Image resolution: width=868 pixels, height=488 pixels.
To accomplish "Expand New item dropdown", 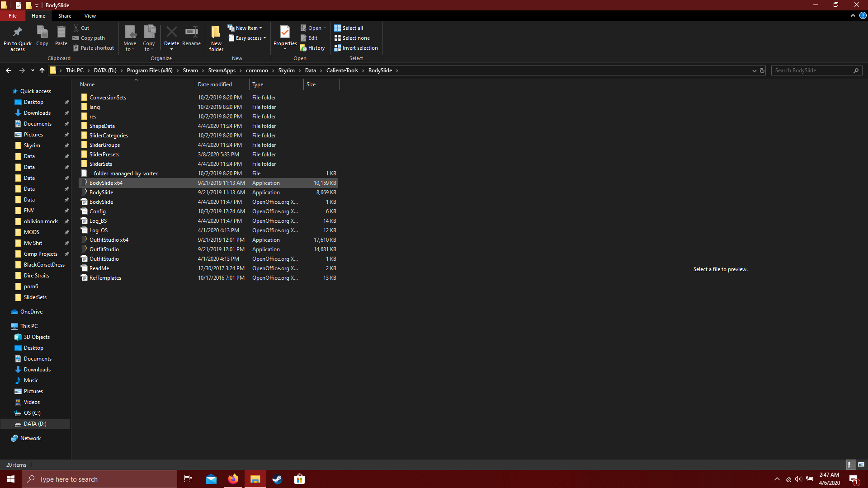I will [245, 28].
